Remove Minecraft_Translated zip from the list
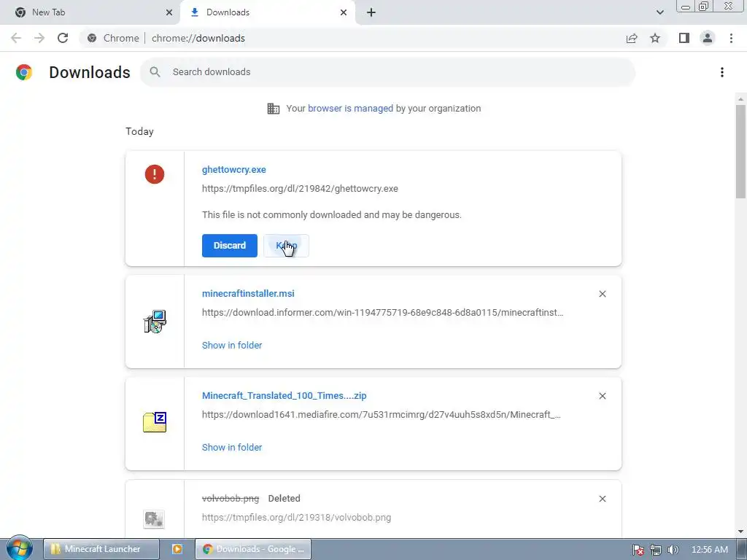 coord(602,396)
